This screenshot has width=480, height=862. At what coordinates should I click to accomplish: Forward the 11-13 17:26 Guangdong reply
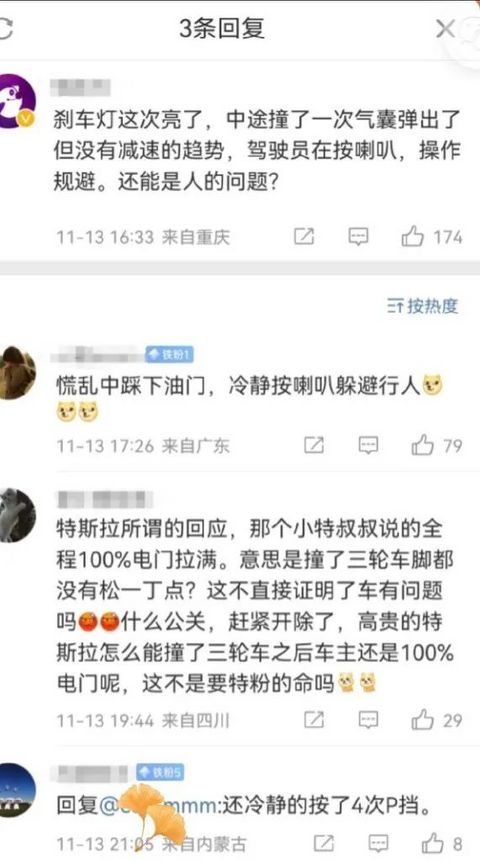click(x=314, y=445)
